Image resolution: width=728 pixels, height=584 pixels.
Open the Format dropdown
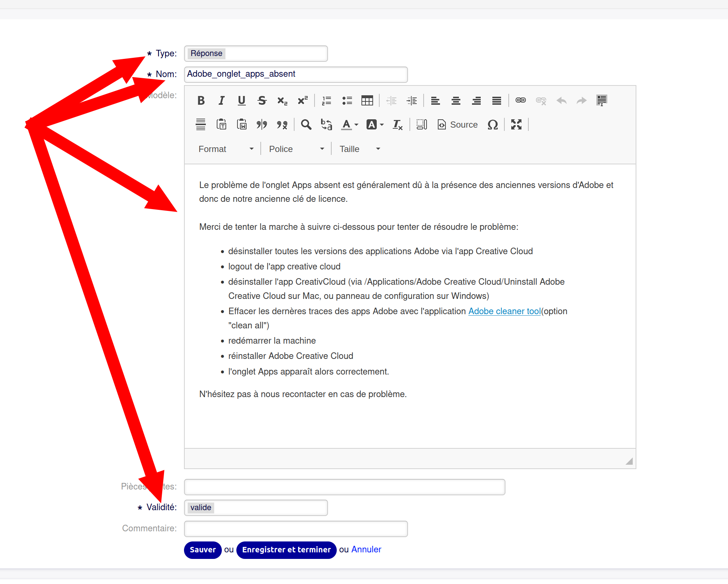(226, 149)
